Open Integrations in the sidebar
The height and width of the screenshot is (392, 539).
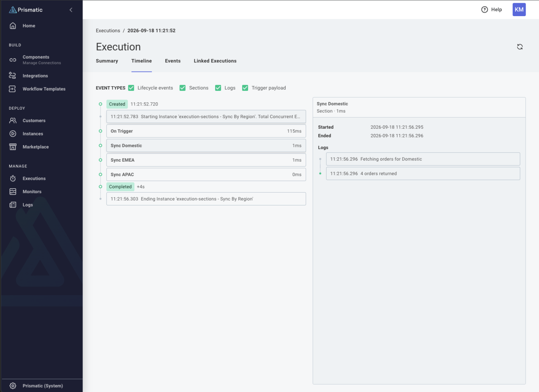[x=35, y=76]
